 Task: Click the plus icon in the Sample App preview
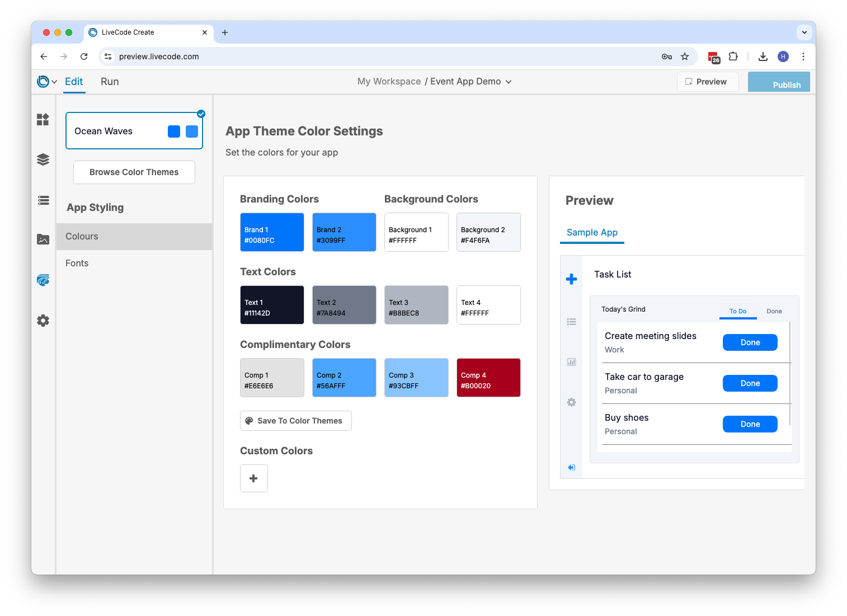[x=571, y=279]
